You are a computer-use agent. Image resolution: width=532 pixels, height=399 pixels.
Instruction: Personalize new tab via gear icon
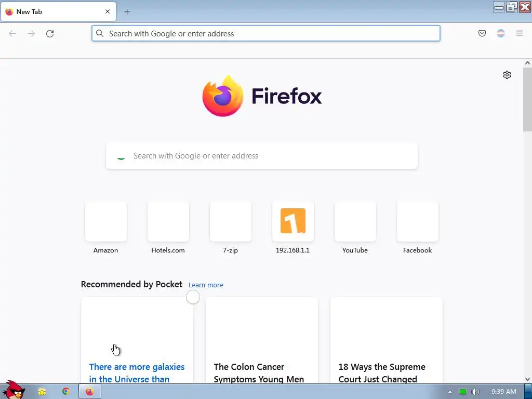(507, 75)
